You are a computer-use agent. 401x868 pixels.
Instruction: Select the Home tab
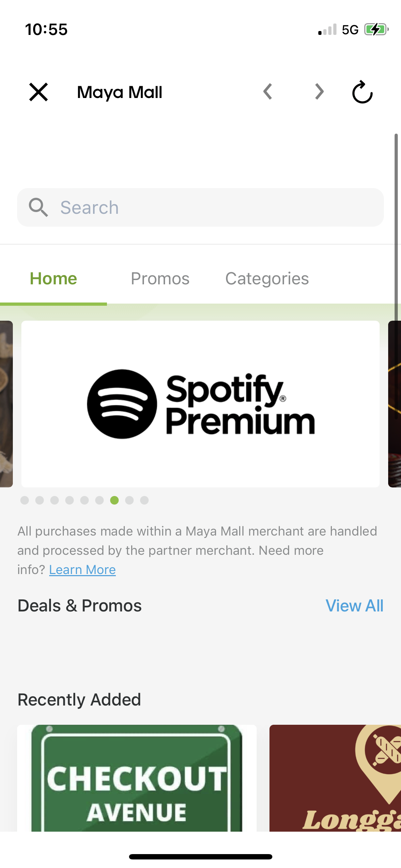[53, 279]
